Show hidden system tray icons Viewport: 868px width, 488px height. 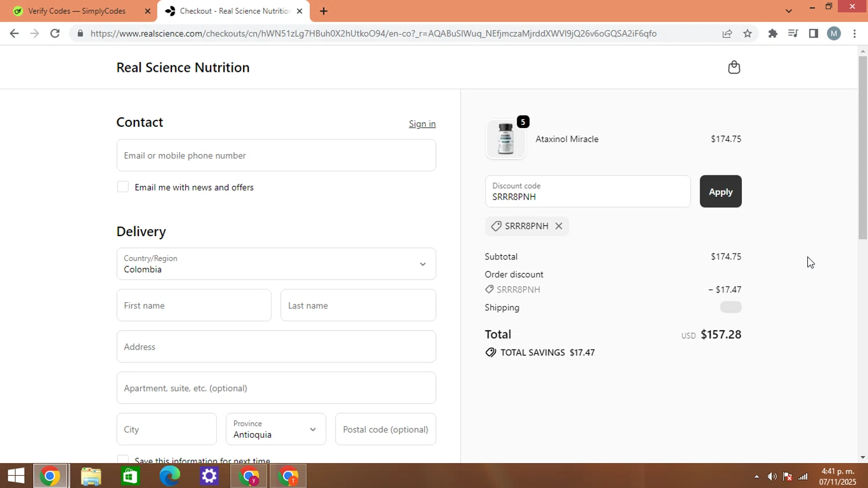[756, 476]
